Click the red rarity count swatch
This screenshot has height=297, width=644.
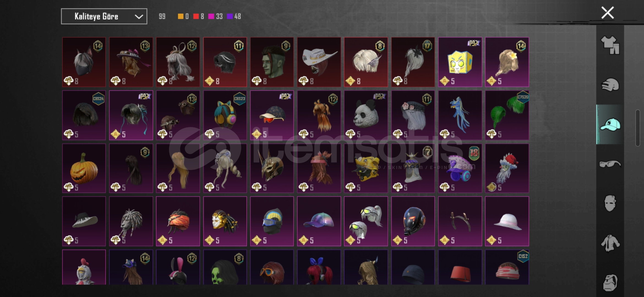196,16
